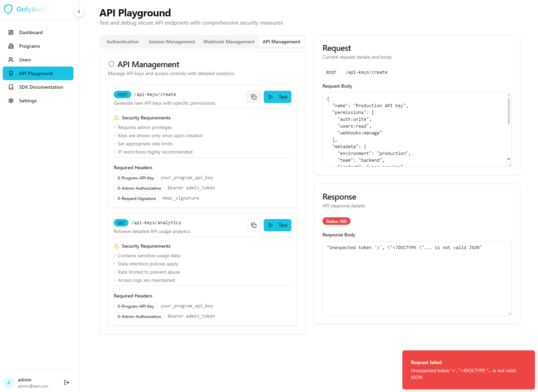Open Settings from the sidebar

pos(38,101)
